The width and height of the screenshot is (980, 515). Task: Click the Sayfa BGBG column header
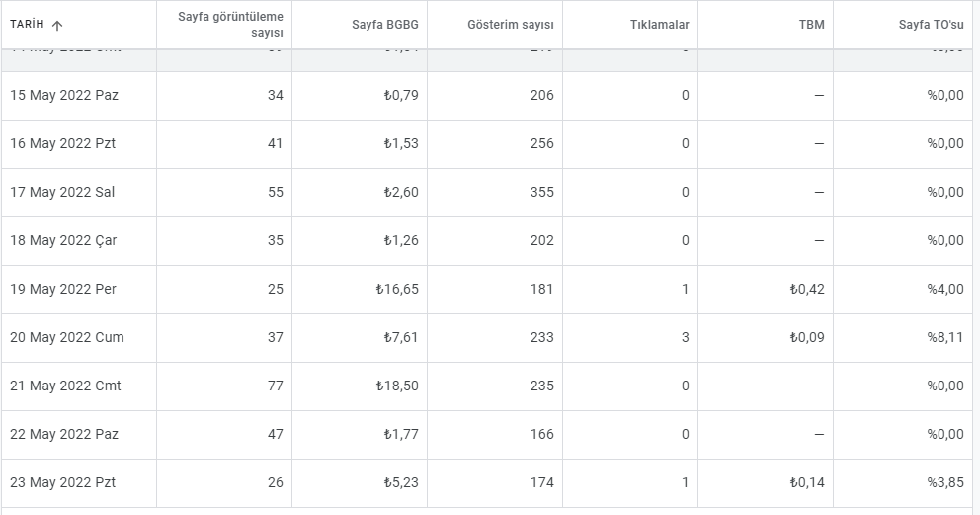tap(385, 25)
